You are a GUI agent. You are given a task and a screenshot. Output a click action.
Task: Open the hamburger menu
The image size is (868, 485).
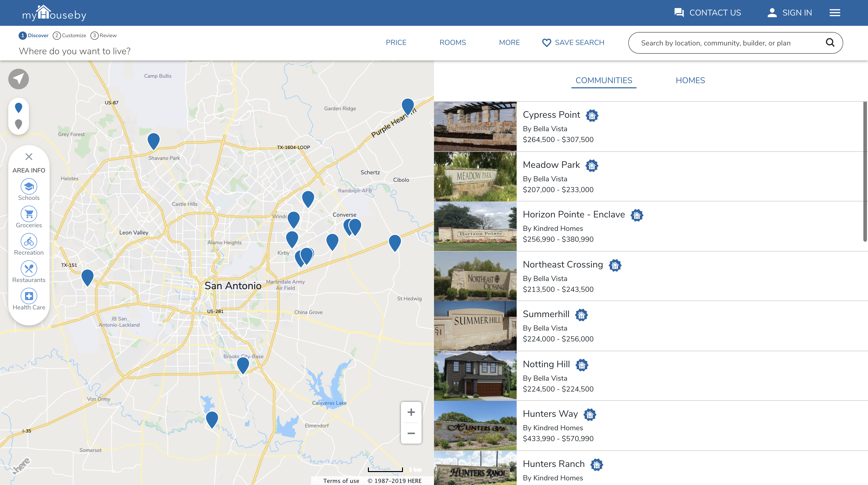tap(835, 13)
